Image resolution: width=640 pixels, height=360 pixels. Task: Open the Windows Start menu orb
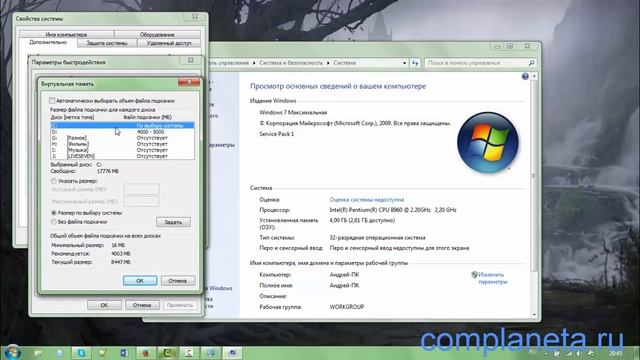pos(12,353)
